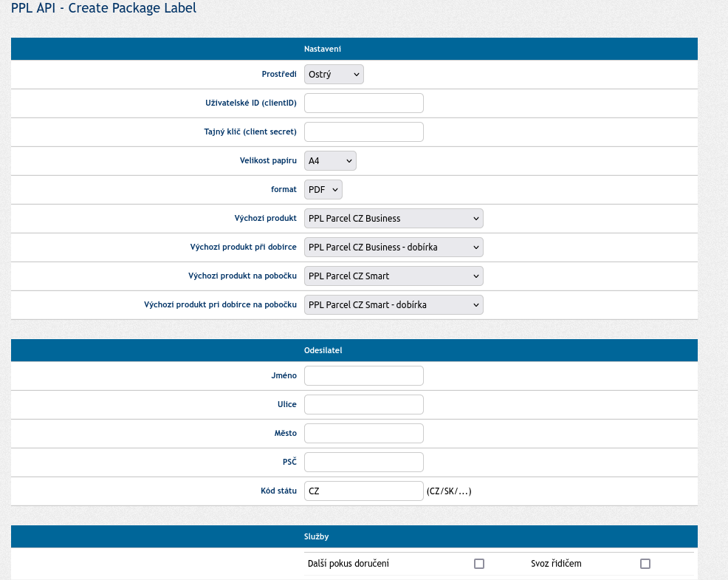Enable the Další pokus doručení checkbox
The image size is (728, 580).
tap(479, 564)
